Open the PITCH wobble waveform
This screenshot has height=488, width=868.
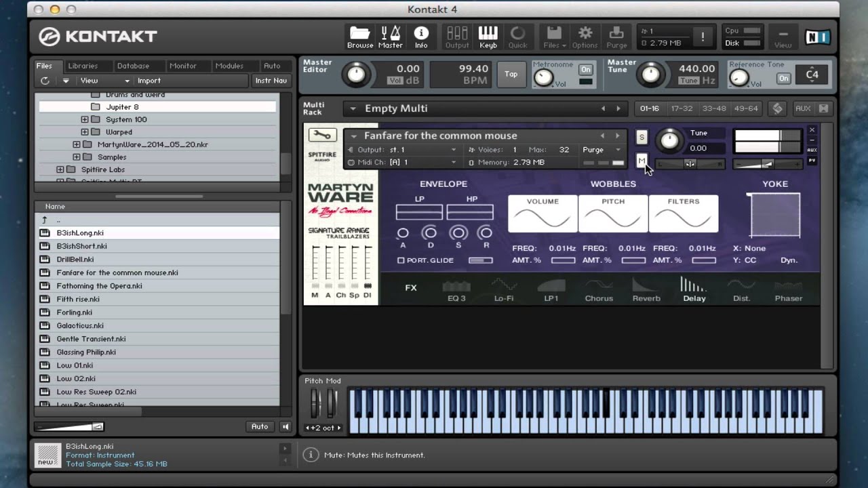tap(613, 213)
